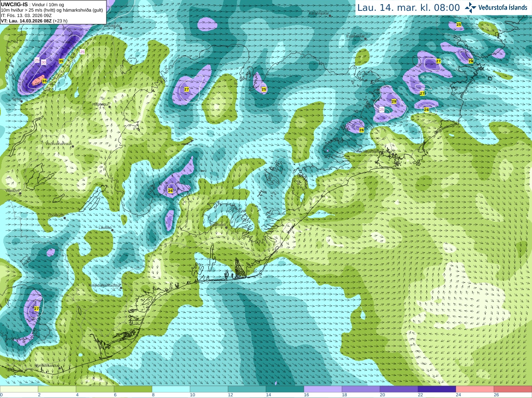Click the 0–2 m/s pale yellow swatch
Screen dimensions: 532x398
(x=19, y=389)
